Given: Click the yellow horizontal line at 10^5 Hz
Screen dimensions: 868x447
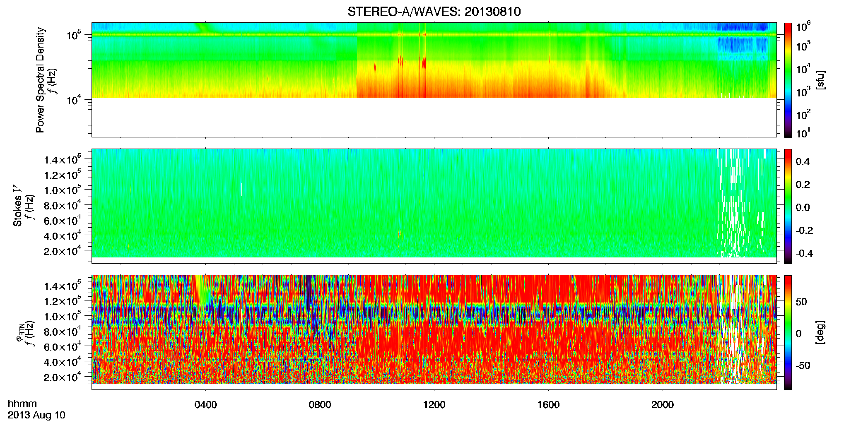Looking at the screenshot, I should (434, 35).
